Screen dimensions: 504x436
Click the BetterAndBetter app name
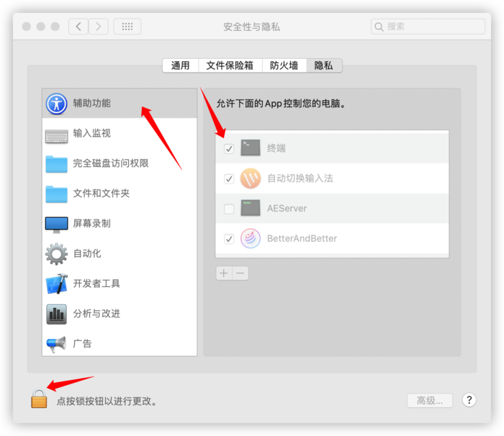302,239
